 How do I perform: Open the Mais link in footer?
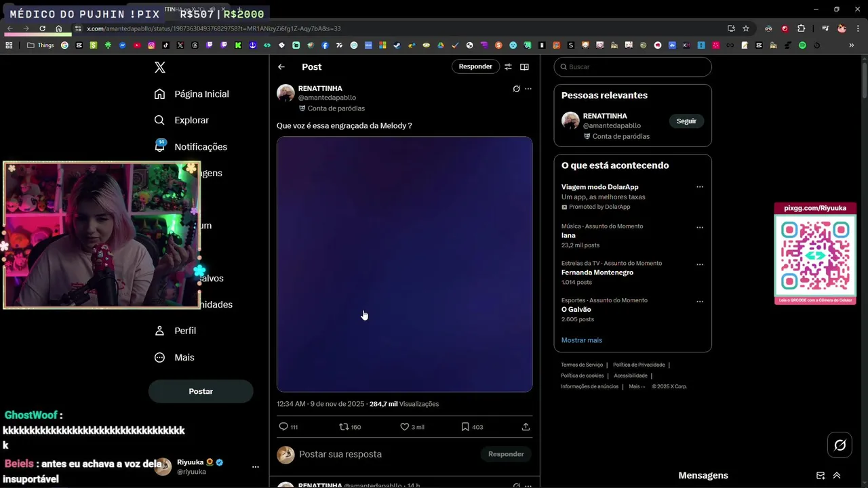click(637, 386)
